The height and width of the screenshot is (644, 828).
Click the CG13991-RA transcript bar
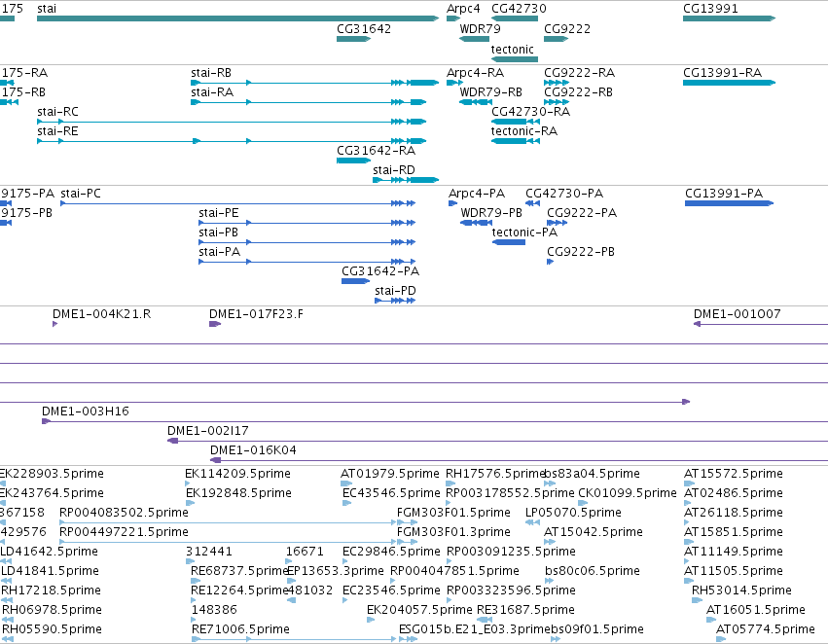730,83
